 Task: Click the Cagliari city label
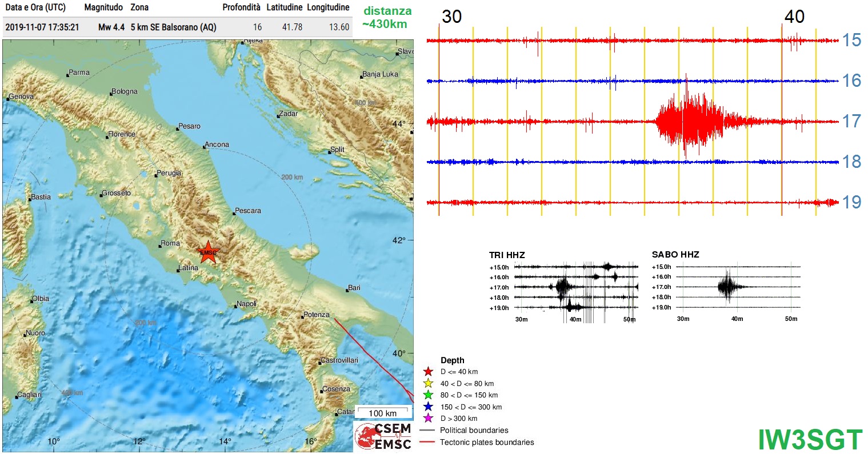click(x=29, y=395)
